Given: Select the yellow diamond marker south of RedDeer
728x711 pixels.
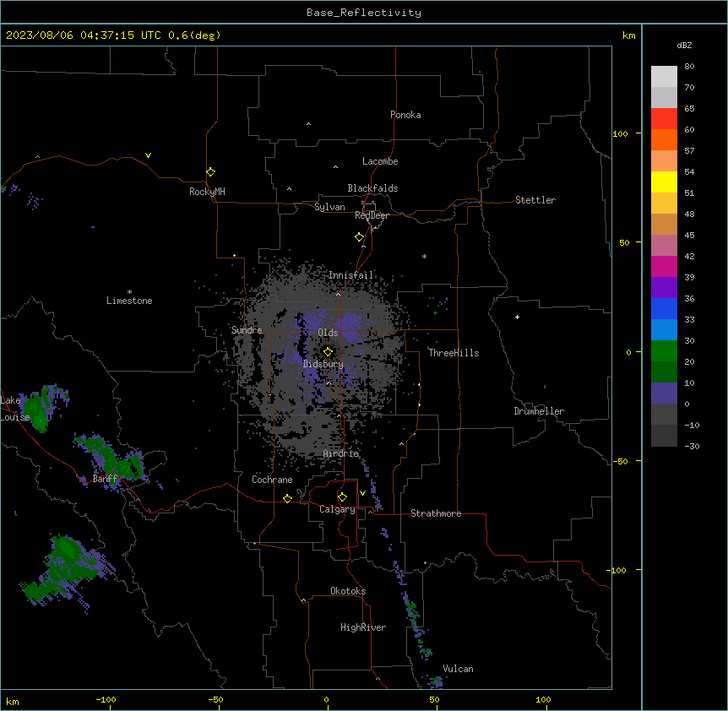Looking at the screenshot, I should click(359, 237).
